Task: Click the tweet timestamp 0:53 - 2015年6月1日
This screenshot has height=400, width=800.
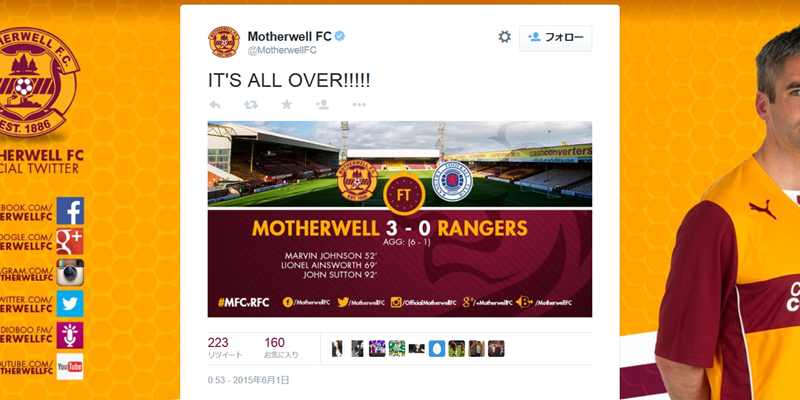Action: (248, 380)
